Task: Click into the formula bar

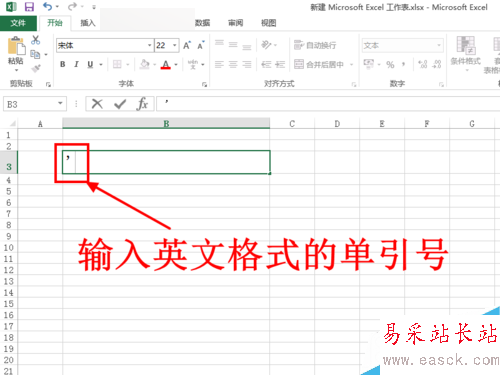Action: (x=328, y=104)
